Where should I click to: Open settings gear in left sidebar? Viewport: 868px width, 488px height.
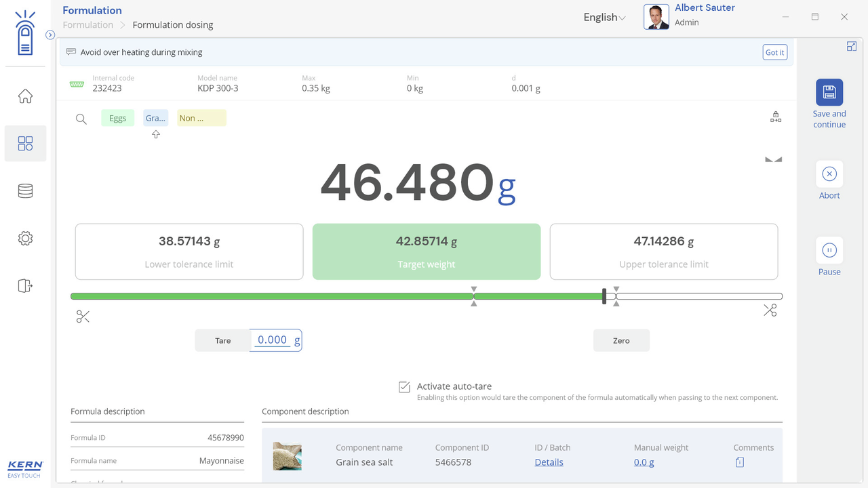25,239
